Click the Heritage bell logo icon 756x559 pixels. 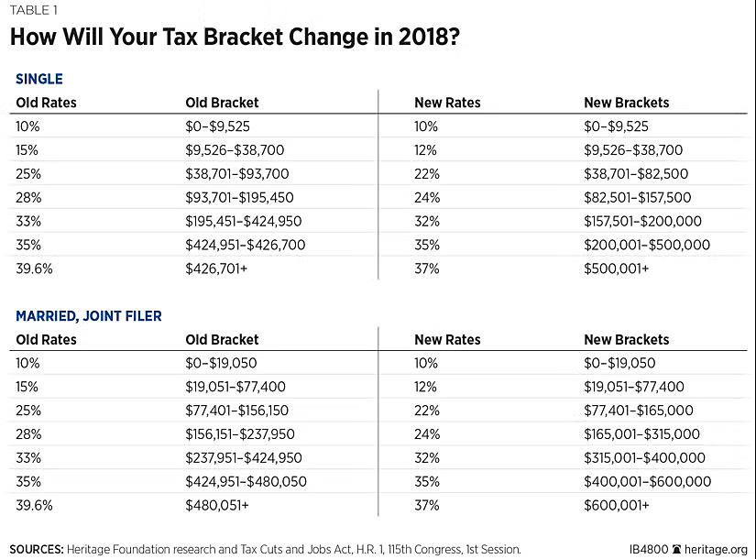[x=677, y=550]
